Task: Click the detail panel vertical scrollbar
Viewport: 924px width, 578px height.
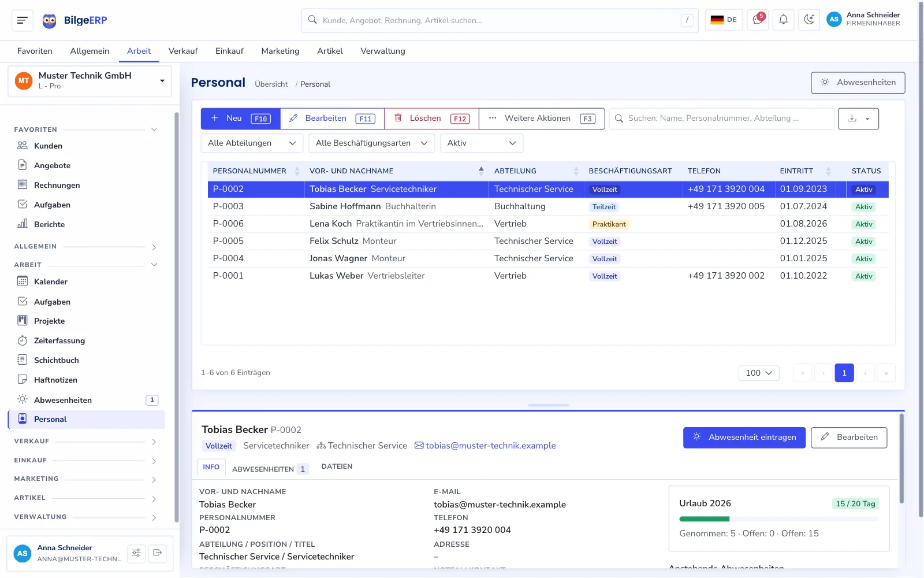Action: tap(901, 458)
